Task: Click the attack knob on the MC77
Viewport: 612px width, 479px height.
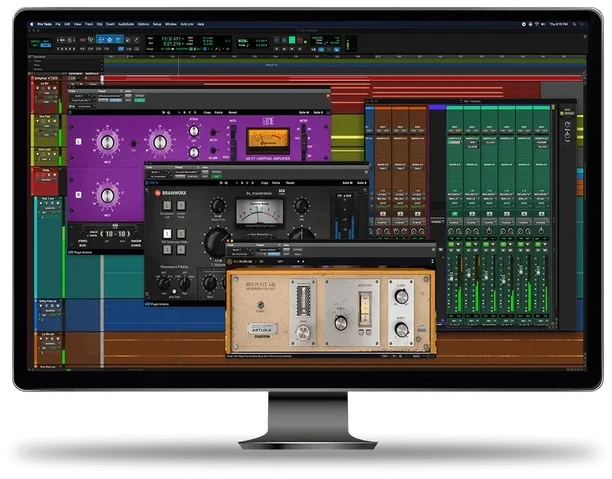Action: (194, 131)
